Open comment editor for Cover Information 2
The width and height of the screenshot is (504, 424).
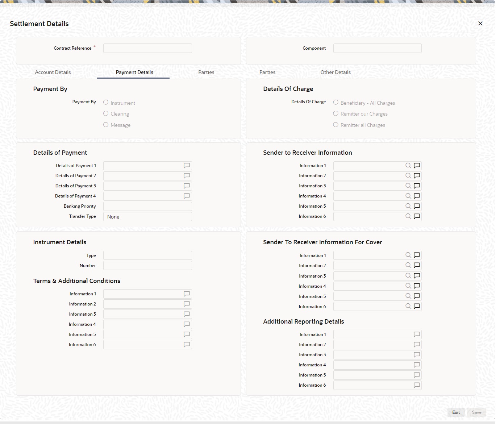coord(417,265)
